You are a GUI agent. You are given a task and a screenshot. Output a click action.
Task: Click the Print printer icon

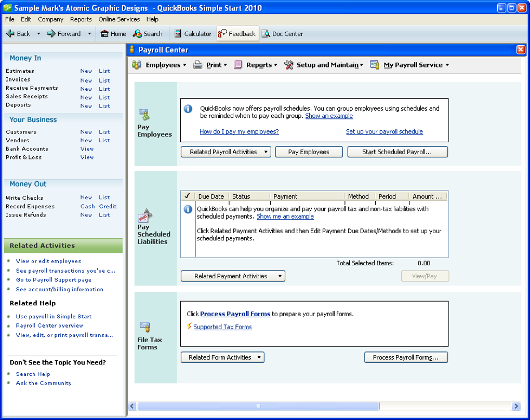[198, 65]
